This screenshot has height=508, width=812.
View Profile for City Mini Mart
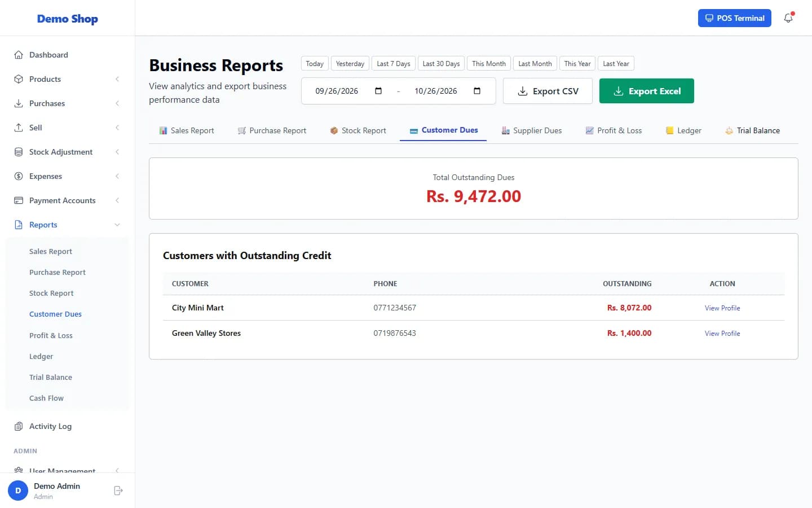pyautogui.click(x=722, y=308)
